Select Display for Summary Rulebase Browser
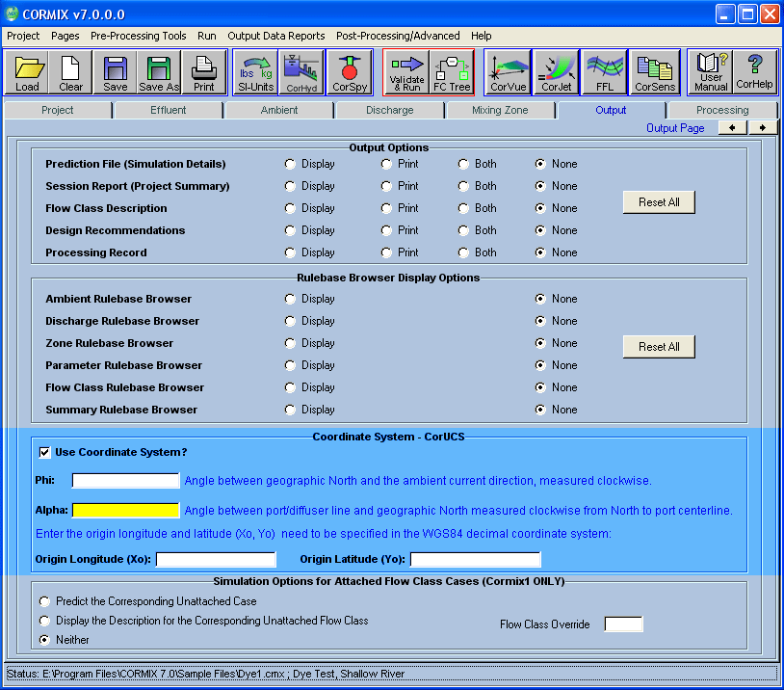Viewport: 784px width, 690px height. (x=290, y=410)
